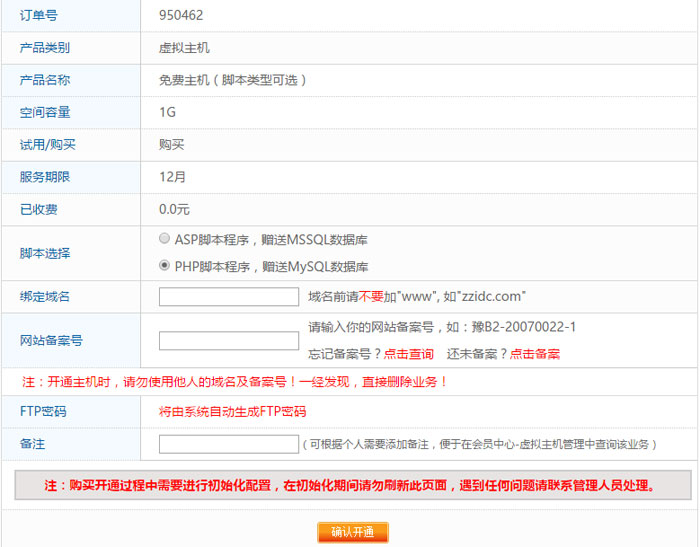Focus the 网站备案号 input box
Screen dimensions: 700x547
click(x=228, y=341)
